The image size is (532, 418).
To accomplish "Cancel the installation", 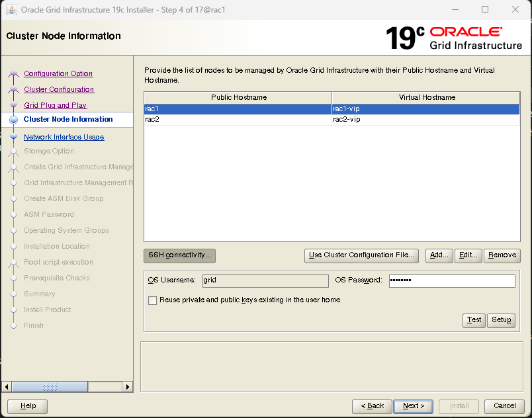I will coord(504,406).
